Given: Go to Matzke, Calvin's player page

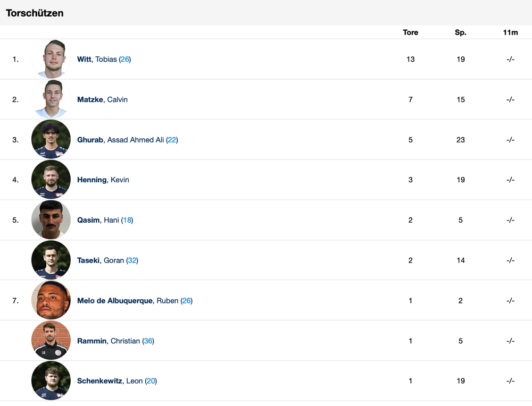Looking at the screenshot, I should pos(102,99).
